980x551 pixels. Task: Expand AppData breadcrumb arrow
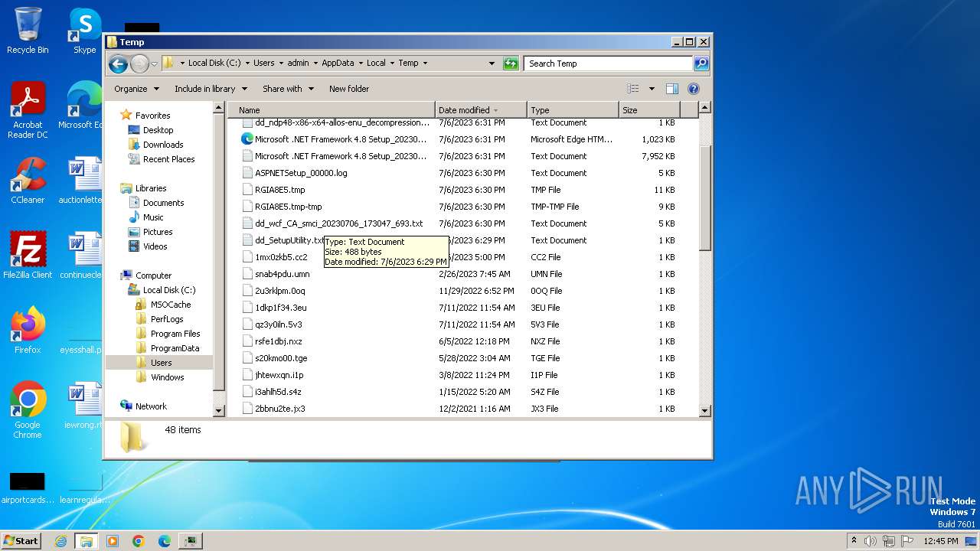click(x=361, y=64)
